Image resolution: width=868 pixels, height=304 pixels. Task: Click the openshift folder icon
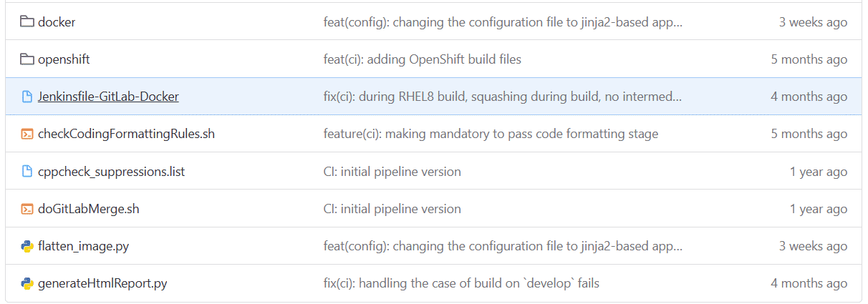coord(27,59)
